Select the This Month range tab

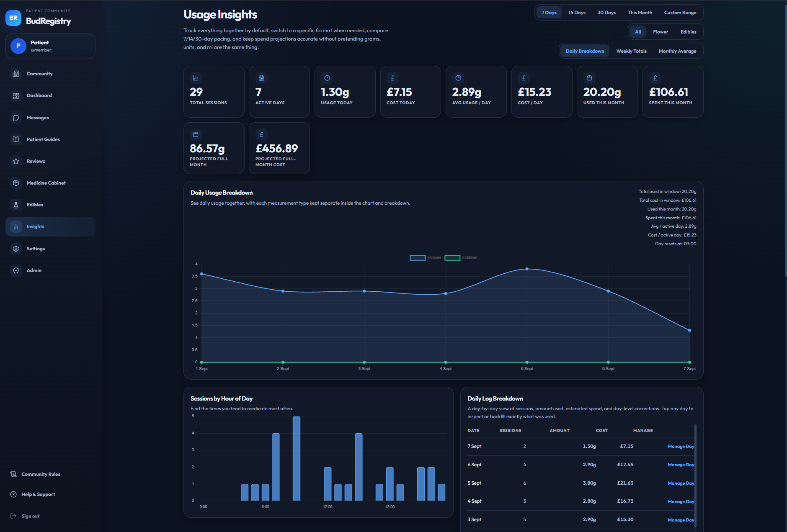(x=640, y=13)
